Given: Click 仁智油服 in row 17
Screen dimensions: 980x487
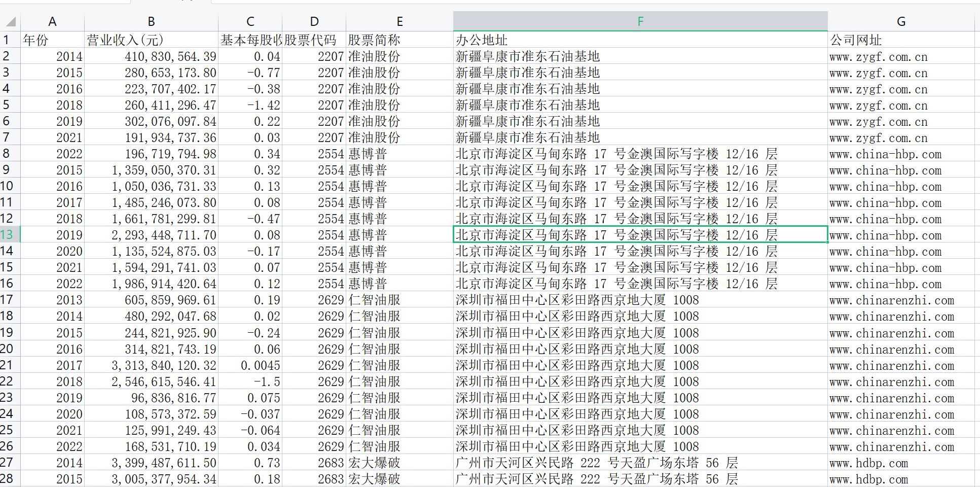Looking at the screenshot, I should click(x=400, y=300).
